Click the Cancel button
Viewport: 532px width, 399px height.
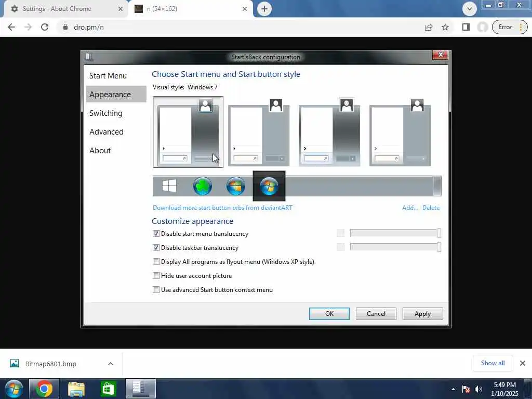click(x=376, y=313)
